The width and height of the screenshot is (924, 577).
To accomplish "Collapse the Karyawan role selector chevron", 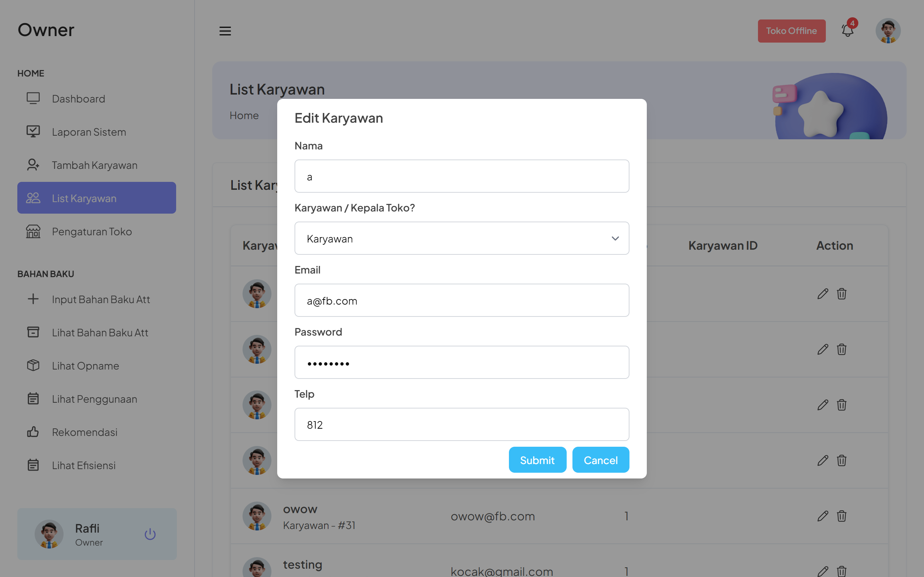I will (x=615, y=238).
